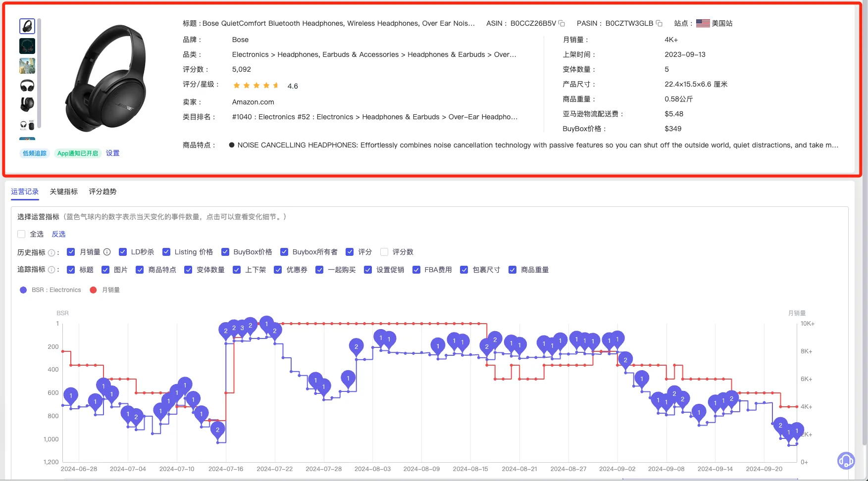Click the event bubble 2 near 2024-08-03
The height and width of the screenshot is (481, 868).
(x=356, y=347)
